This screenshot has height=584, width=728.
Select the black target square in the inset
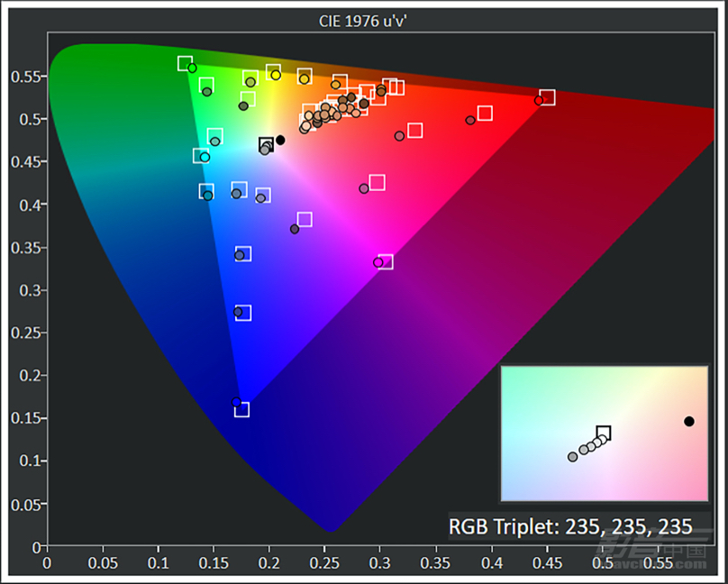pyautogui.click(x=604, y=433)
